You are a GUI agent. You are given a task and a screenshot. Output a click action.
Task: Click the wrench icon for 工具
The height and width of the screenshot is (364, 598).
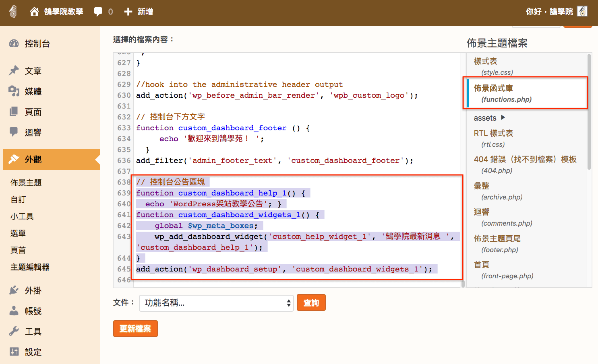14,331
